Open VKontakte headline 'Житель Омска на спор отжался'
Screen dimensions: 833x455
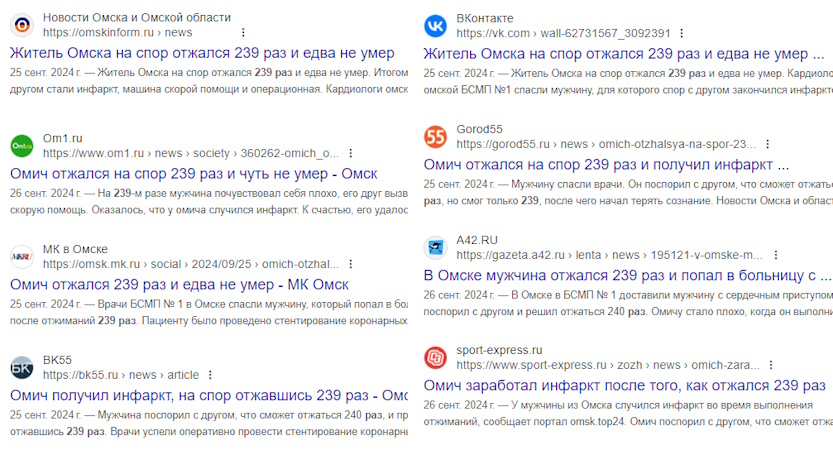[x=624, y=54]
